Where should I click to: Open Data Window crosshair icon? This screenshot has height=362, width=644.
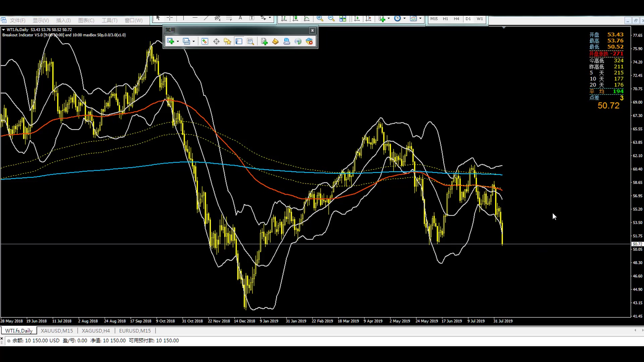216,41
